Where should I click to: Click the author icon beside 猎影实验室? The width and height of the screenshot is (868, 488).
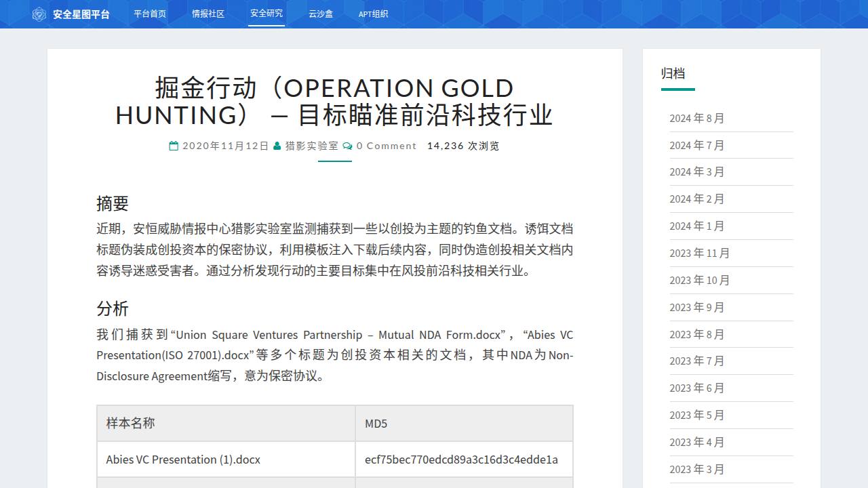(277, 146)
